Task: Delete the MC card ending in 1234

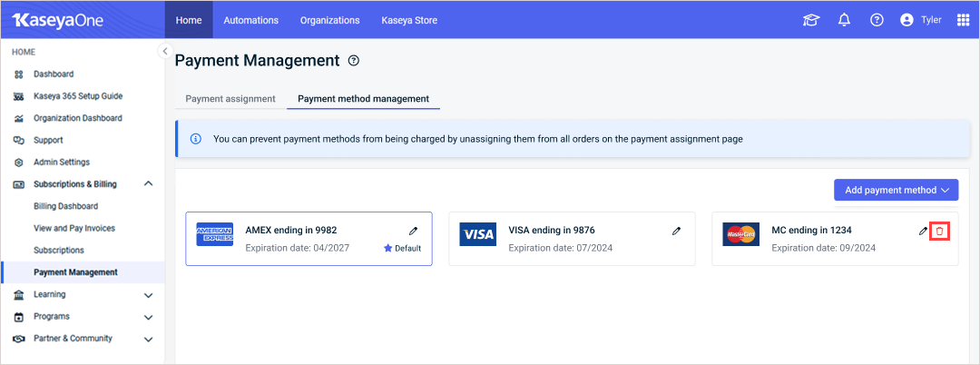Action: [939, 232]
